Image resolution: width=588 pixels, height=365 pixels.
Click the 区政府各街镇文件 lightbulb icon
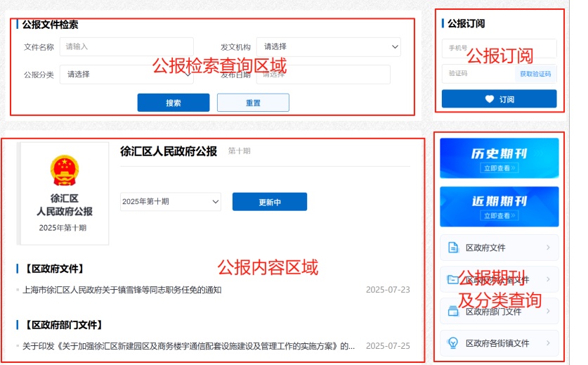[453, 342]
